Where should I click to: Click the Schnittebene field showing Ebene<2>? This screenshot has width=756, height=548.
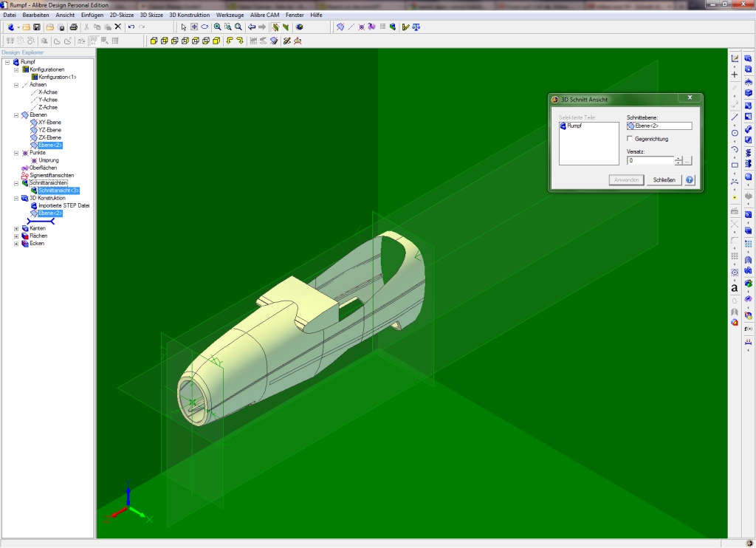coord(659,126)
